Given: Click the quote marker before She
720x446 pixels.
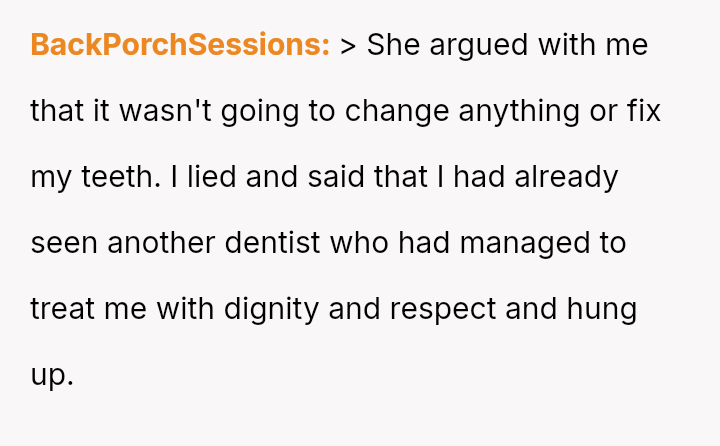Looking at the screenshot, I should point(348,45).
